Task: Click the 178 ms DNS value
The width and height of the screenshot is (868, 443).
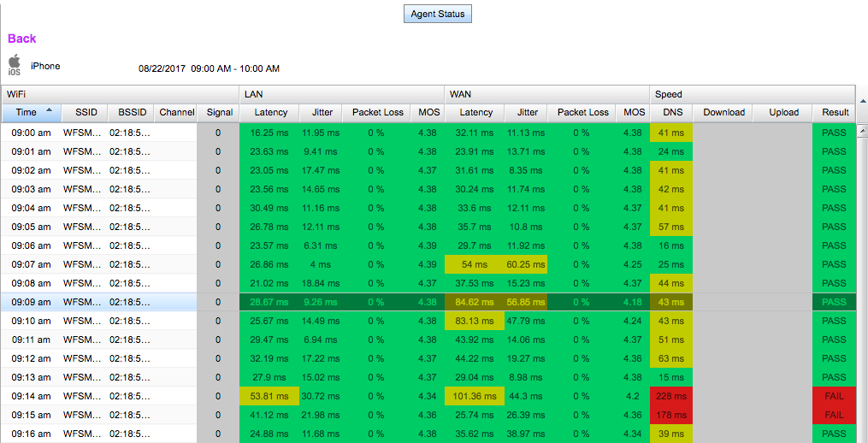Action: click(x=671, y=416)
